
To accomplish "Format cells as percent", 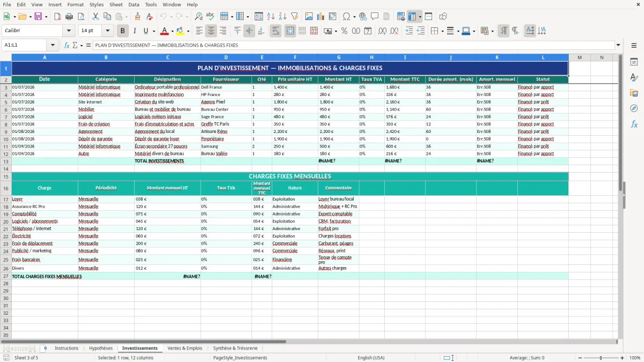I will (x=344, y=31).
